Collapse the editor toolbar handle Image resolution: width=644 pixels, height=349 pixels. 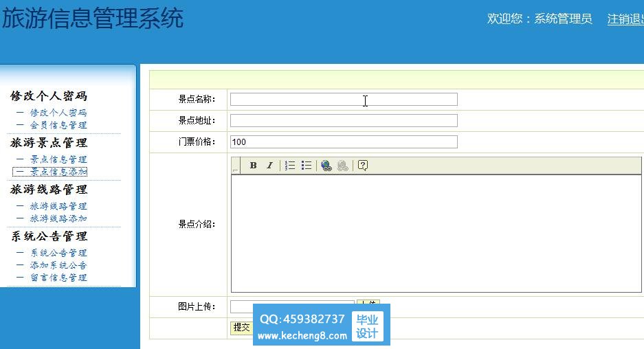coord(236,165)
